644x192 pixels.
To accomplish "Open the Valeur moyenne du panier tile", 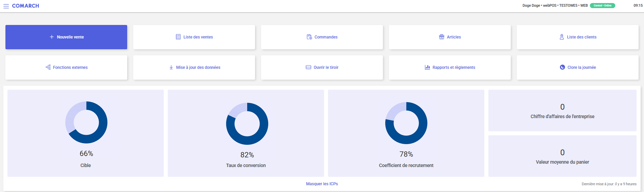I will pyautogui.click(x=562, y=156).
